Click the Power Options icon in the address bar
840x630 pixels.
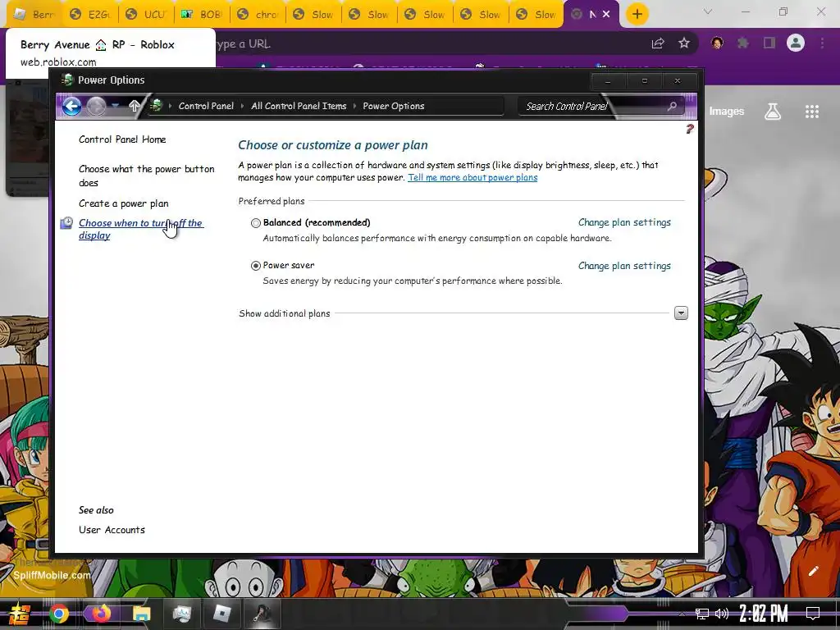coord(157,106)
